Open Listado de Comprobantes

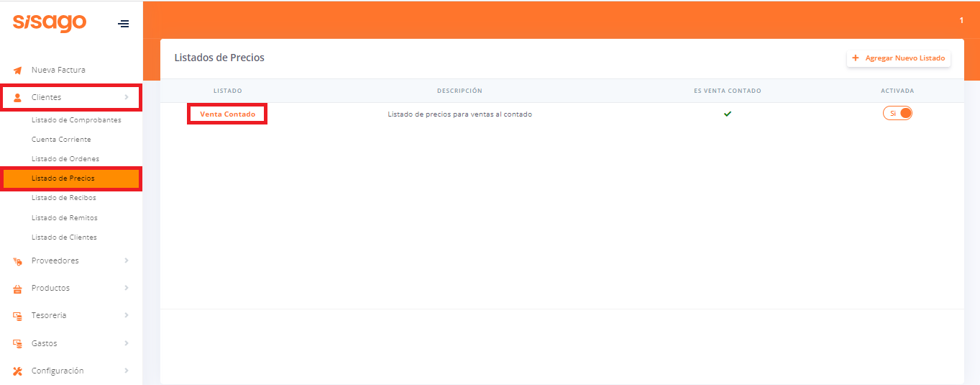[76, 120]
